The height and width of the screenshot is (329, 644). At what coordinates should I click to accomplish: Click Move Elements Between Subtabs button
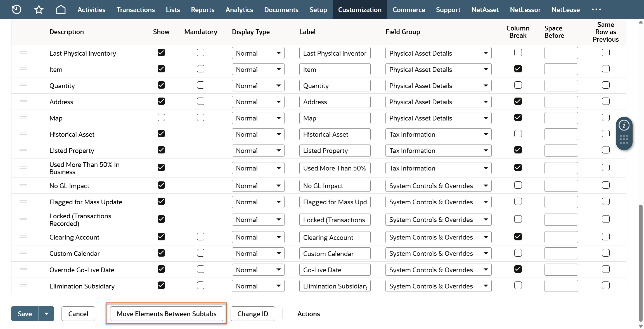tap(167, 314)
